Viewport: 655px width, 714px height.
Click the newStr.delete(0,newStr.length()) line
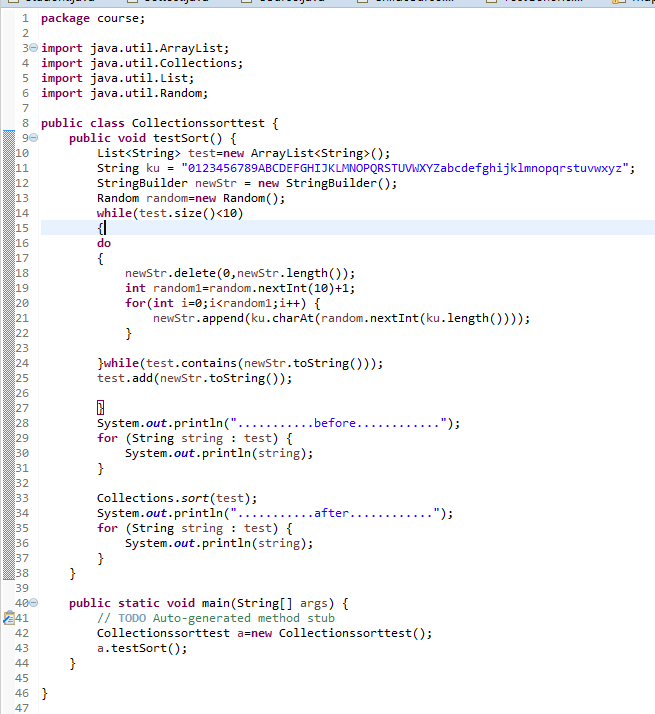pos(240,273)
